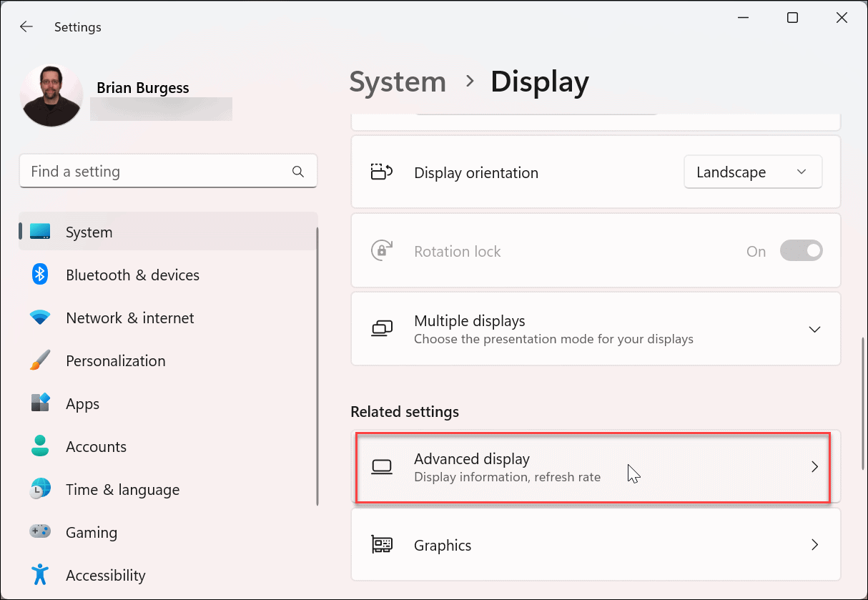The image size is (868, 600).
Task: Open Personalization settings
Action: [x=39, y=360]
